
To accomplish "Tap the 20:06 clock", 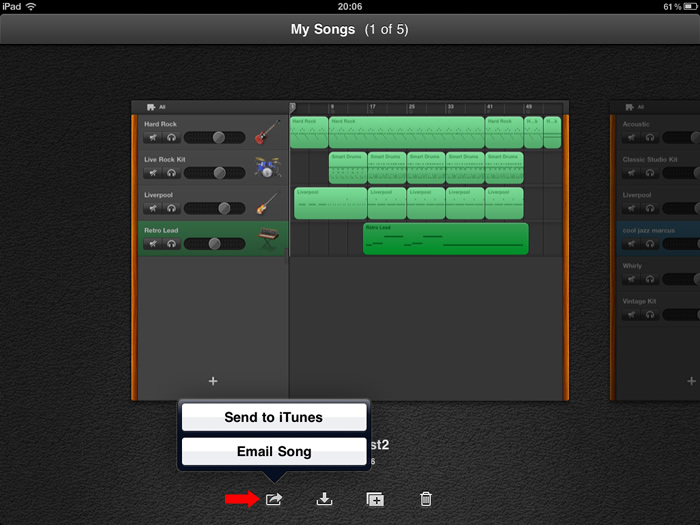I will tap(350, 6).
